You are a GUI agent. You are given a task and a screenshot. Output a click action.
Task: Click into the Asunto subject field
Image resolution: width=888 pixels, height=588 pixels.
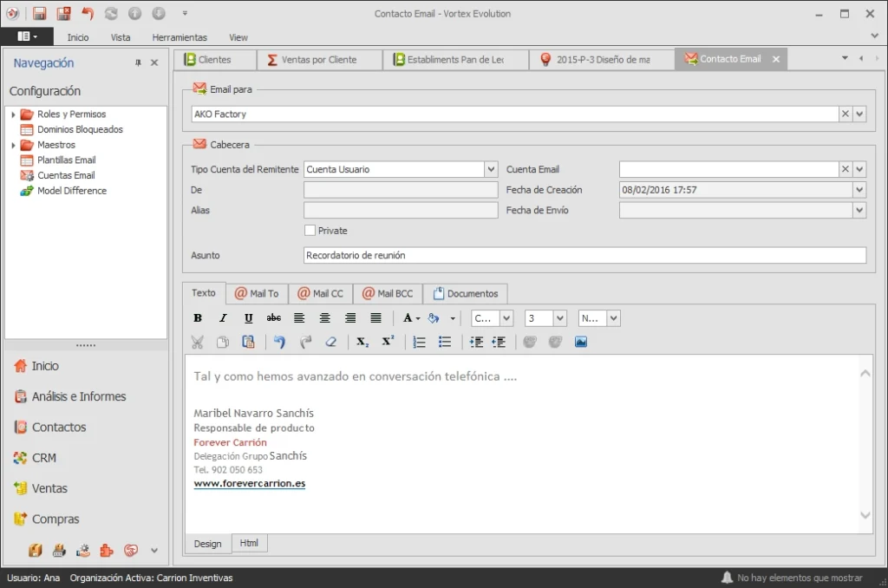pos(584,256)
